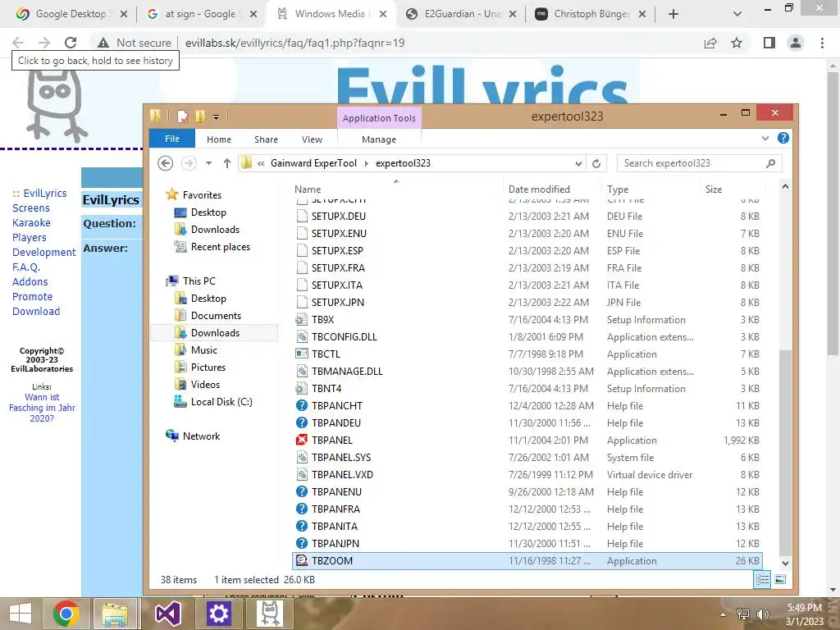
Task: Open the File ribbon tab
Action: click(172, 139)
